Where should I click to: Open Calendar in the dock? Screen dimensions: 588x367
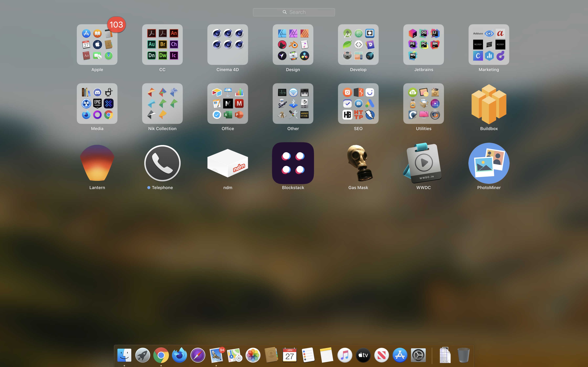click(x=289, y=355)
